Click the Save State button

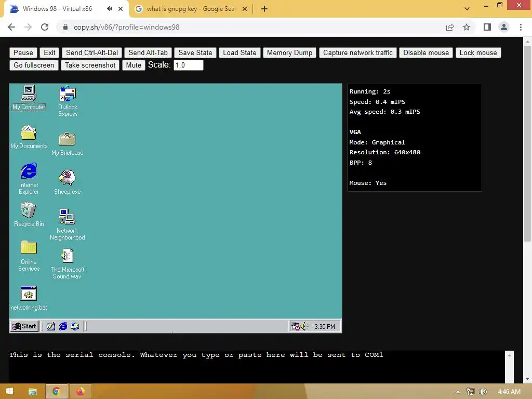pyautogui.click(x=195, y=52)
